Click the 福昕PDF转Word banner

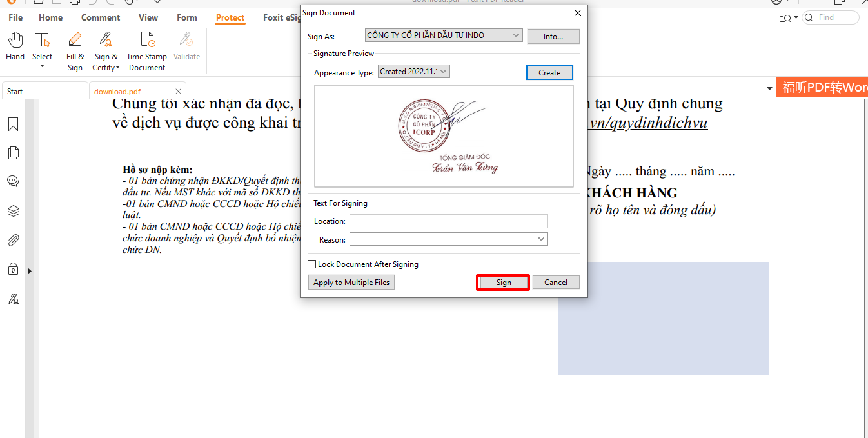coord(823,86)
